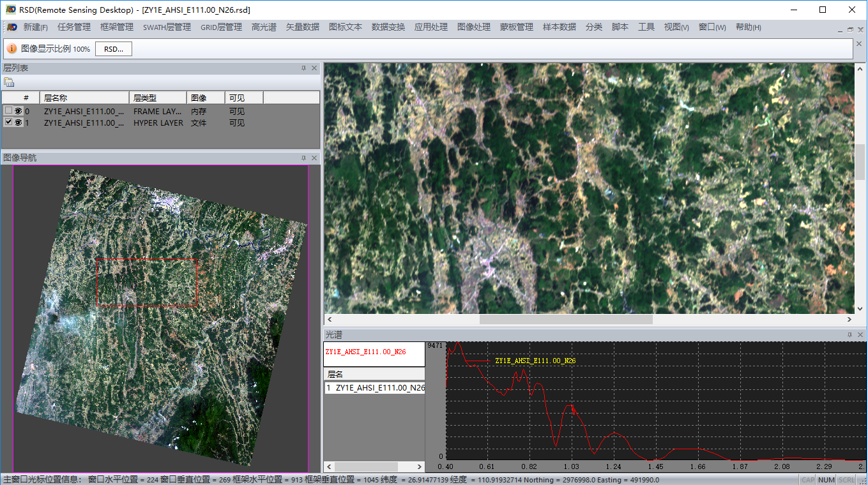This screenshot has width=868, height=485.
Task: Pin the 光谱 spectrum panel
Action: click(849, 335)
